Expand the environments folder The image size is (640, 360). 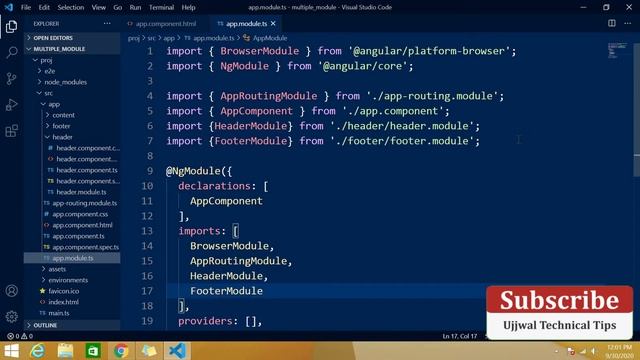tap(68, 280)
